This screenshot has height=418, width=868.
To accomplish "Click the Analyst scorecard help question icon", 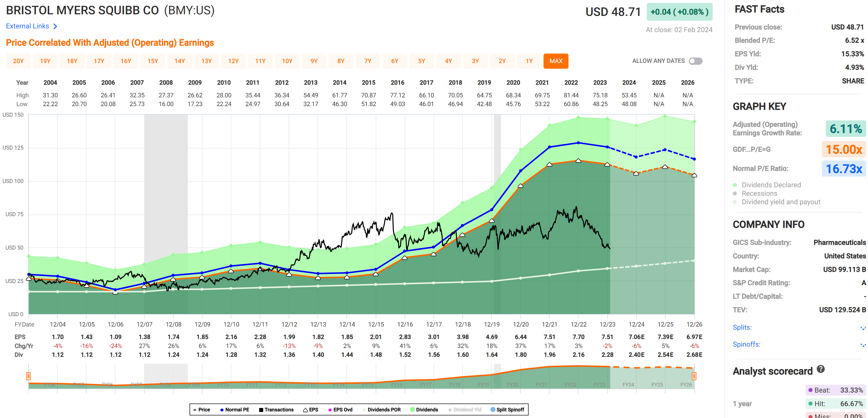I will (x=820, y=369).
